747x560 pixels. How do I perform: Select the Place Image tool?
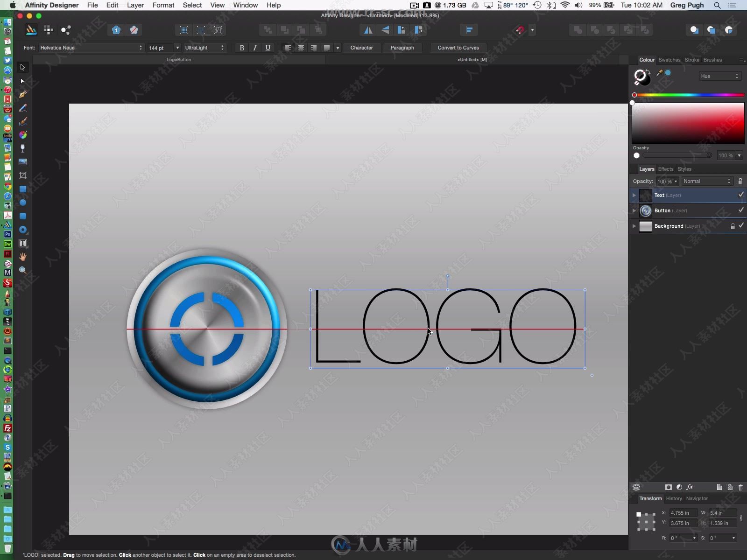click(x=22, y=162)
